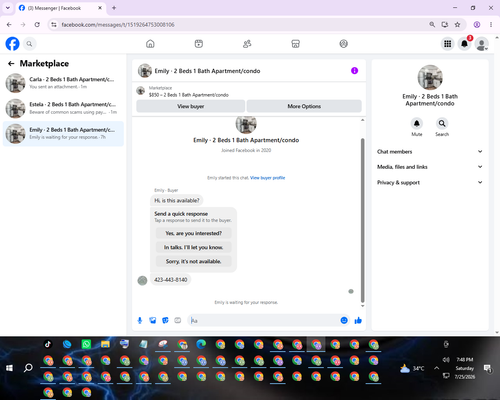Click Emily's large avatar in info panel
The height and width of the screenshot is (400, 500).
(430, 77)
